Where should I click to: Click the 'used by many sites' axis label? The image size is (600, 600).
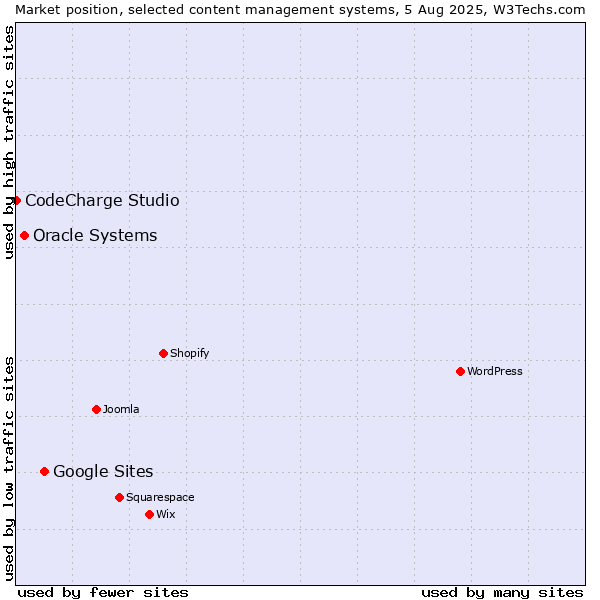click(x=502, y=593)
